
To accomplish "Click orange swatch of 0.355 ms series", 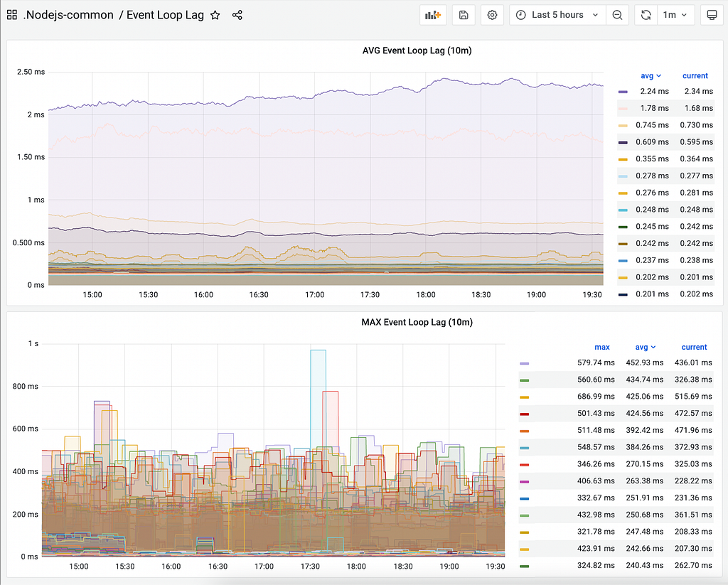I will point(623,159).
